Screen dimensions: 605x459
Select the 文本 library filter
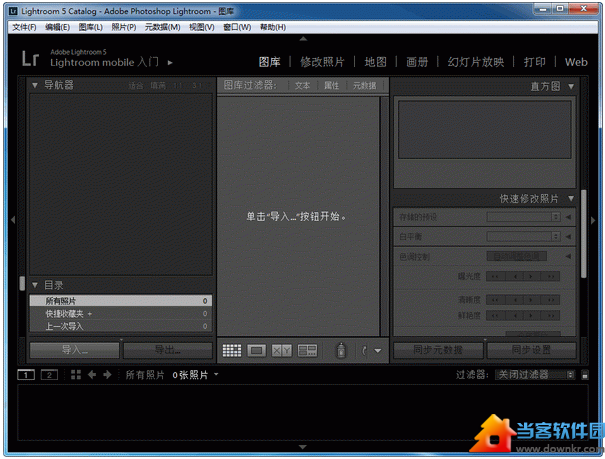[302, 86]
